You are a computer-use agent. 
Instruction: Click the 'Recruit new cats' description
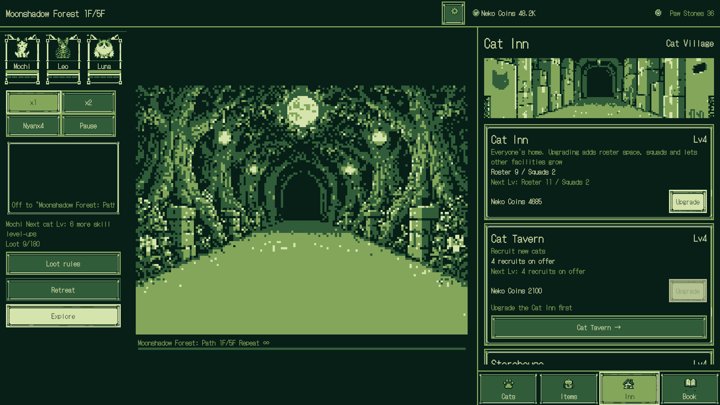(518, 251)
